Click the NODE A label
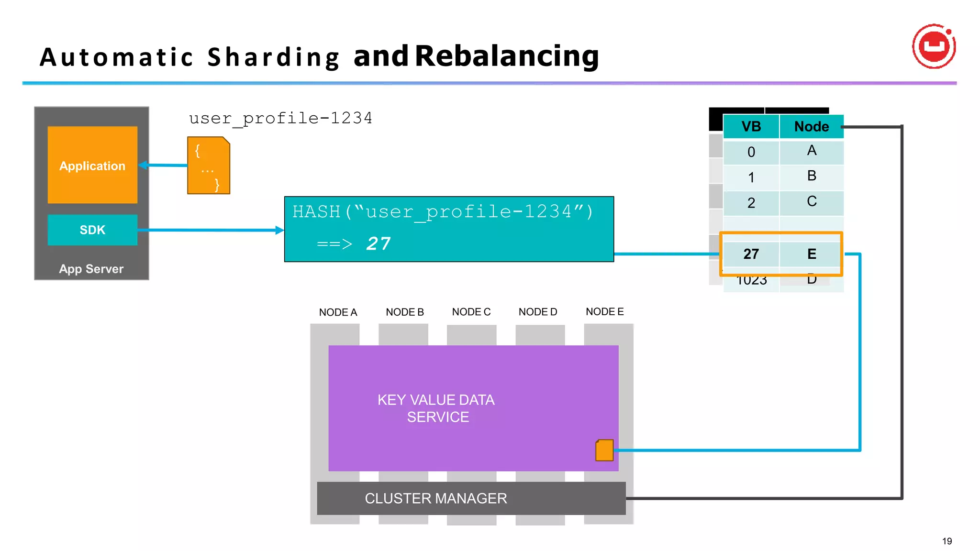The width and height of the screenshot is (980, 551). pos(338,312)
